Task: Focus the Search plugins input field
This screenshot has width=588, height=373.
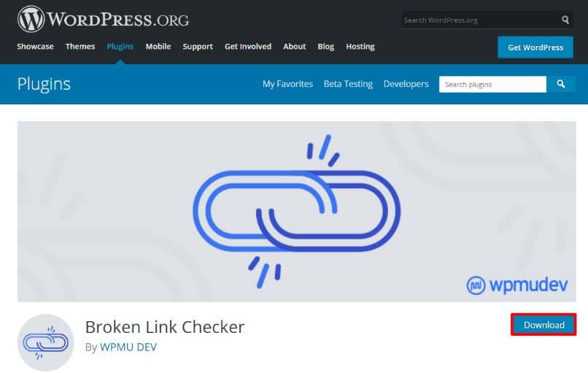Action: pos(492,84)
